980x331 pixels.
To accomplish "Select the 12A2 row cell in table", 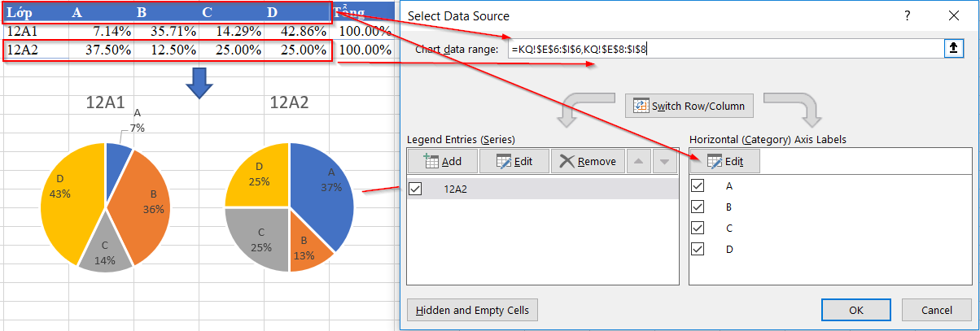I will (24, 50).
